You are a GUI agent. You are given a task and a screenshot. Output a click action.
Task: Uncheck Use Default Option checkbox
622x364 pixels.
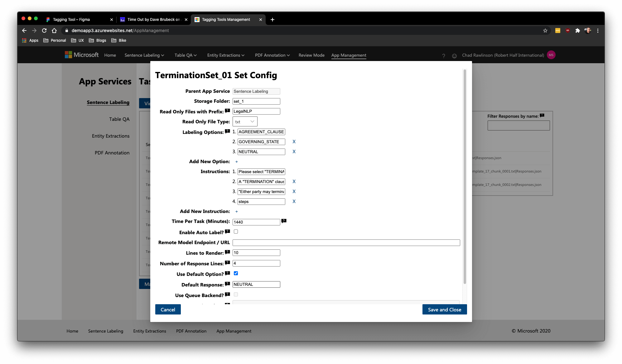click(x=236, y=273)
